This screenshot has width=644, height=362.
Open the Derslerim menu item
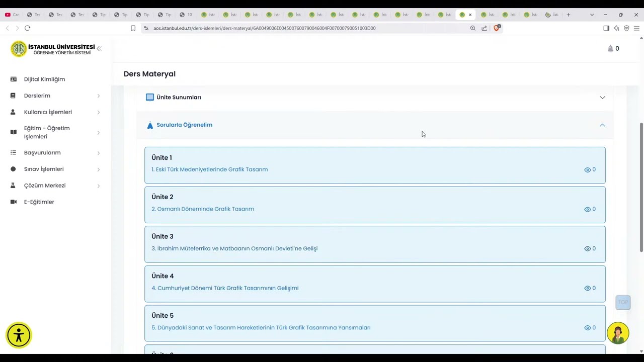click(x=37, y=96)
